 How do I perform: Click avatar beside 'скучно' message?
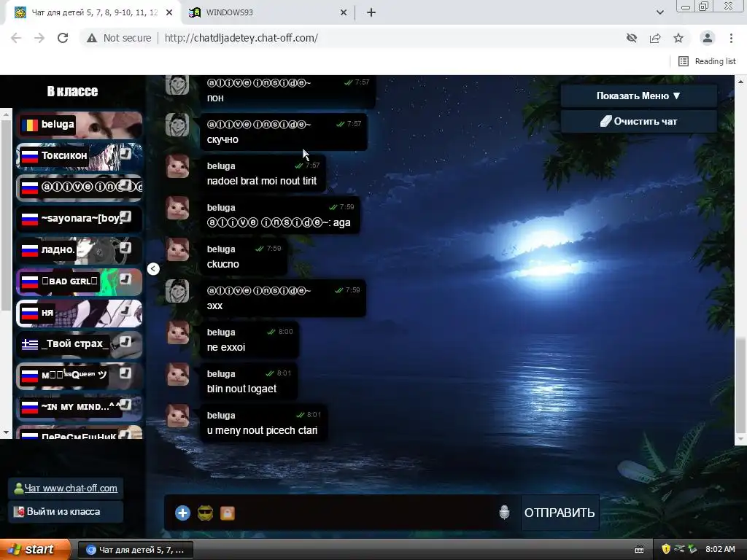[177, 125]
